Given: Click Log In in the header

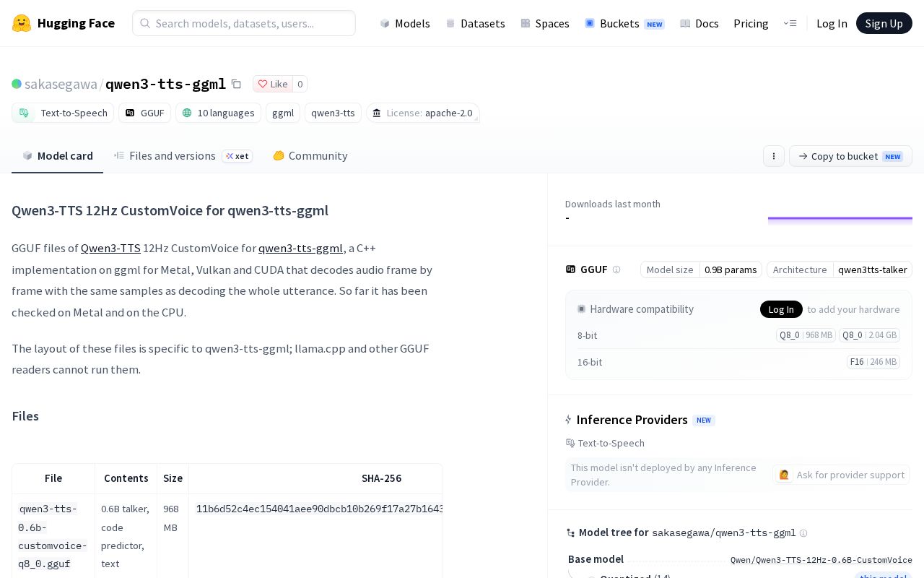Looking at the screenshot, I should pyautogui.click(x=832, y=23).
